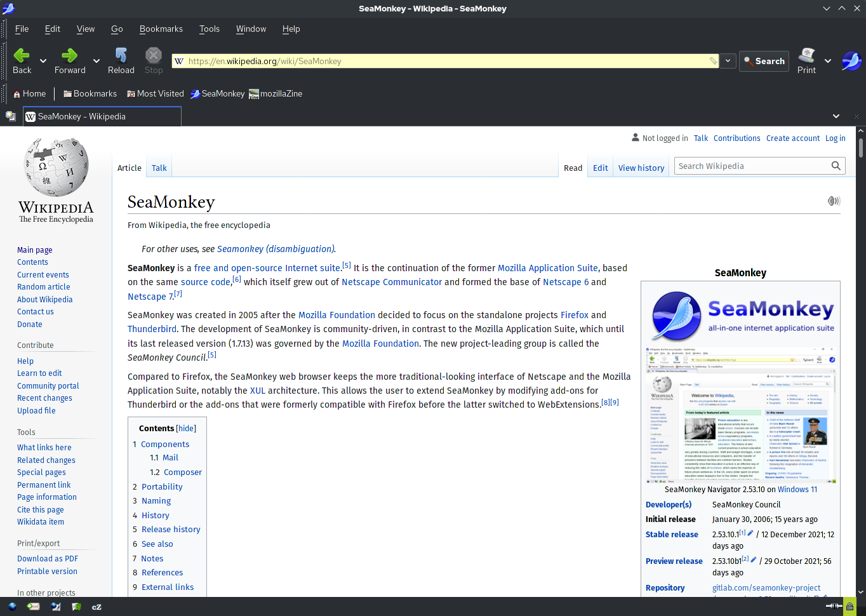Open the Back history dropdown arrow
The width and height of the screenshot is (866, 616).
click(43, 61)
